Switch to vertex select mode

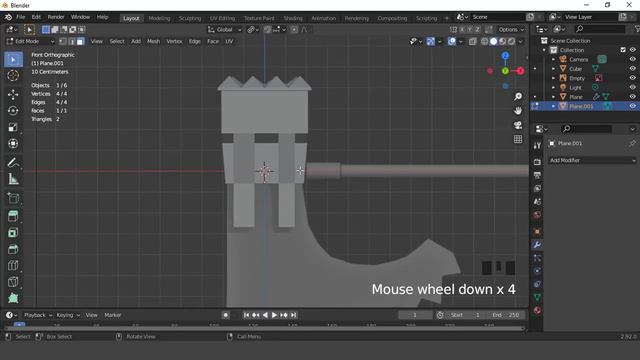[x=62, y=41]
